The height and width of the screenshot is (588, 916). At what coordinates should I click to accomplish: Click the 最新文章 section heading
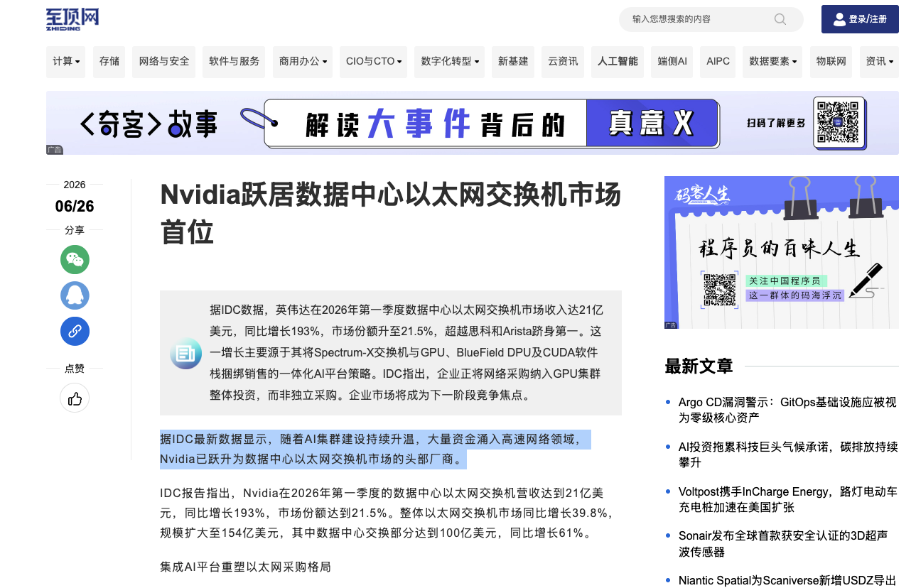coord(699,366)
